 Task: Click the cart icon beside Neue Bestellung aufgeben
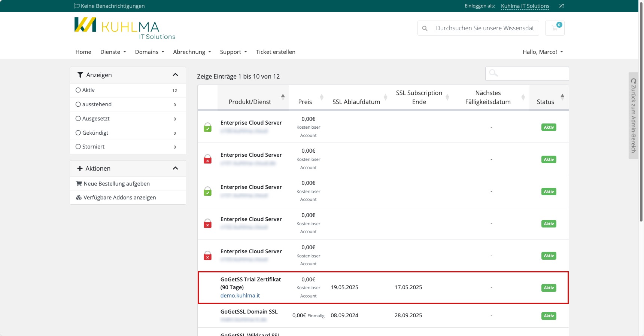[79, 184]
